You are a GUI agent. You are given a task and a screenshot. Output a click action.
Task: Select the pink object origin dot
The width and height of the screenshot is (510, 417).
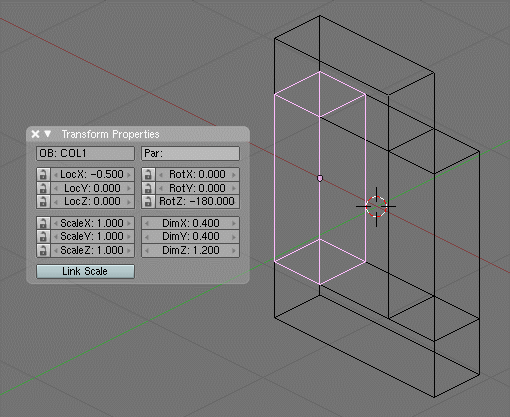[x=320, y=178]
